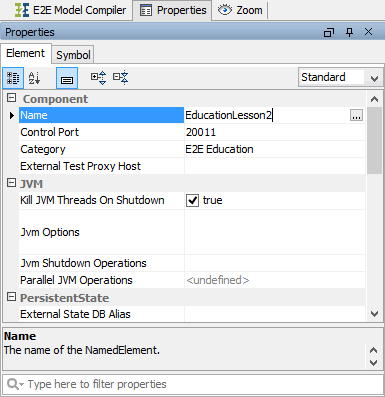The width and height of the screenshot is (385, 397).
Task: Select the Categorized view icon
Action: (13, 78)
